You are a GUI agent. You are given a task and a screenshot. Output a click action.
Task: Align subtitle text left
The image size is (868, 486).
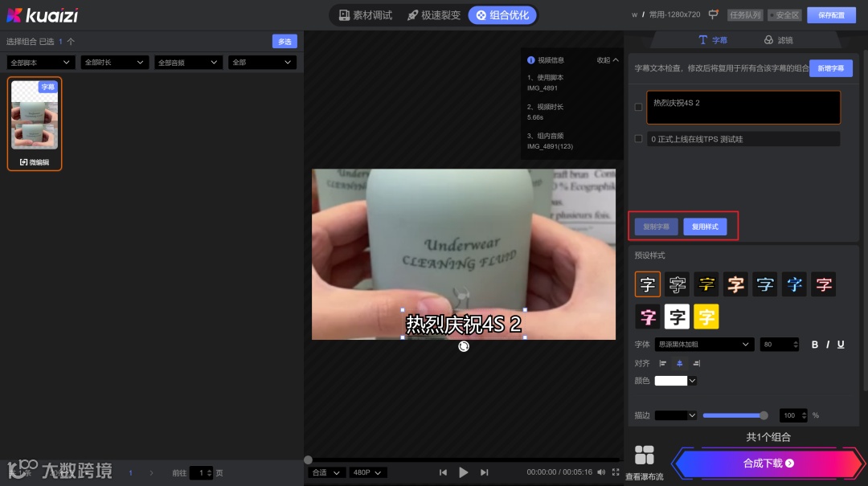pyautogui.click(x=662, y=363)
